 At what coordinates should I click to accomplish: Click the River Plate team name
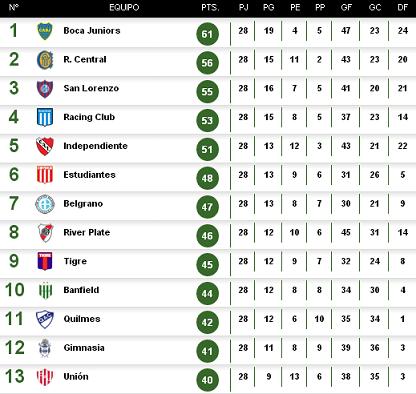(87, 232)
